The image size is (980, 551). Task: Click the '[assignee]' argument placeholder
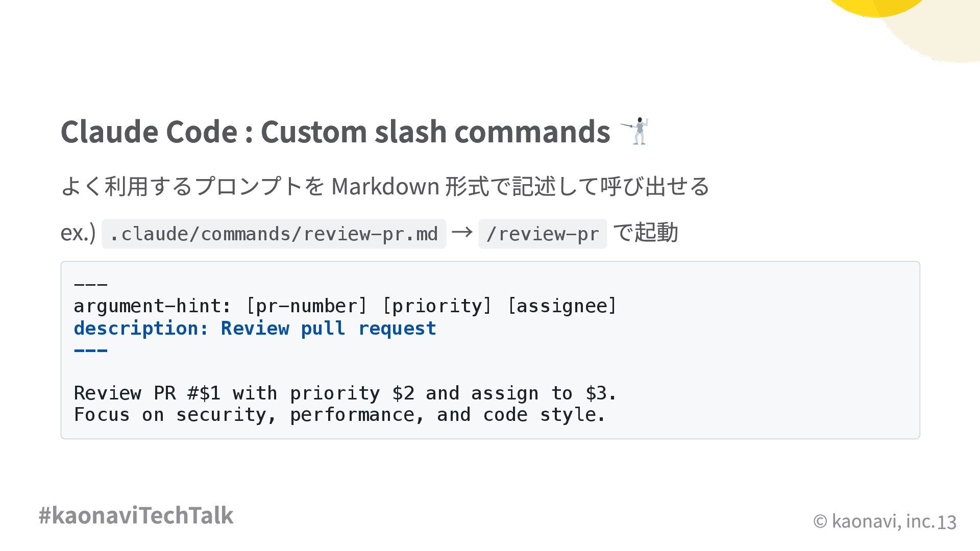pyautogui.click(x=562, y=306)
